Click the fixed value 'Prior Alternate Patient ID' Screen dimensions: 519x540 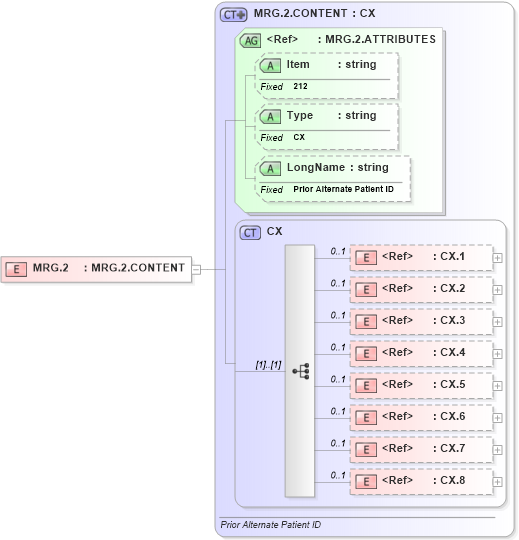(x=343, y=189)
